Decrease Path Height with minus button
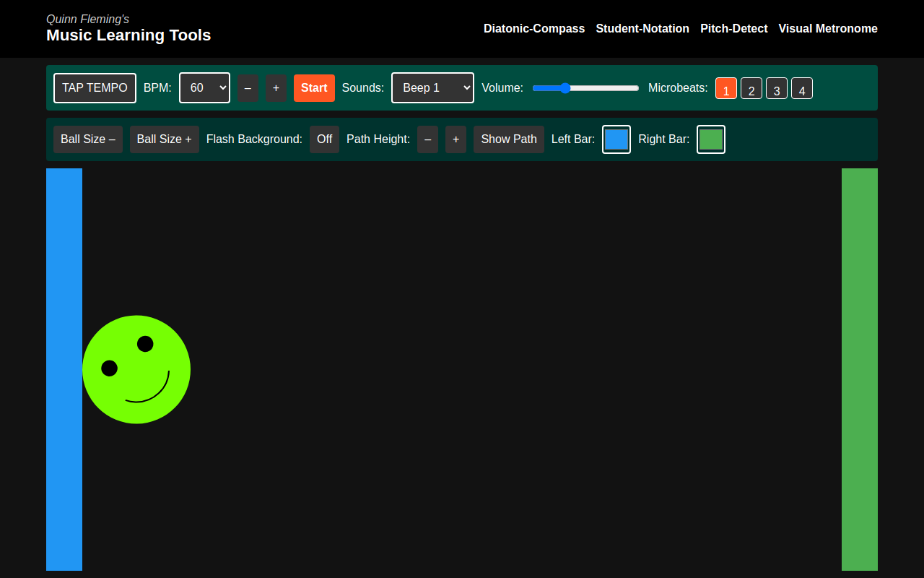Screen dimensions: 924x578 [427, 139]
